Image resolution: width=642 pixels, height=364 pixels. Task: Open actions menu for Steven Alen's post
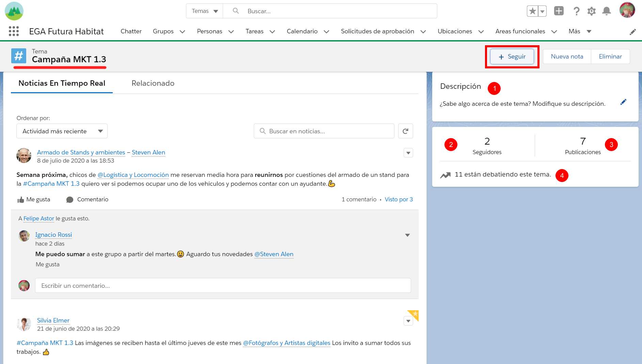408,153
